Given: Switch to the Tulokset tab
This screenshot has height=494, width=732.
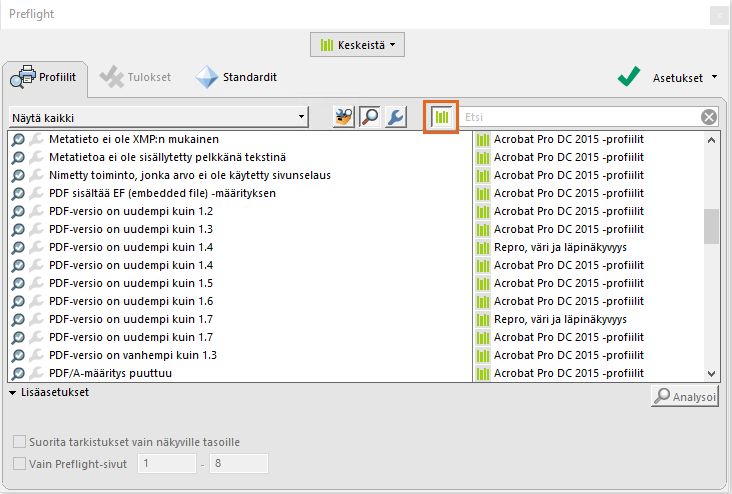Looking at the screenshot, I should tap(136, 77).
